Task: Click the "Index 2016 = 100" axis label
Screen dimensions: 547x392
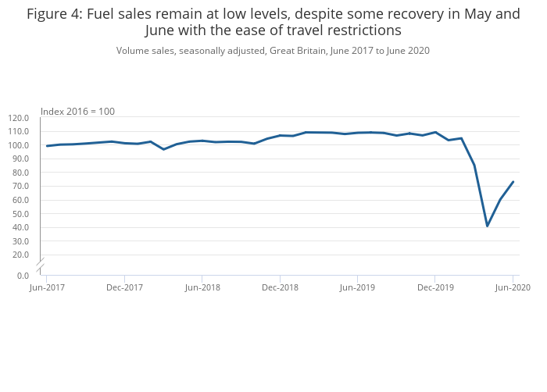Action: [x=77, y=112]
